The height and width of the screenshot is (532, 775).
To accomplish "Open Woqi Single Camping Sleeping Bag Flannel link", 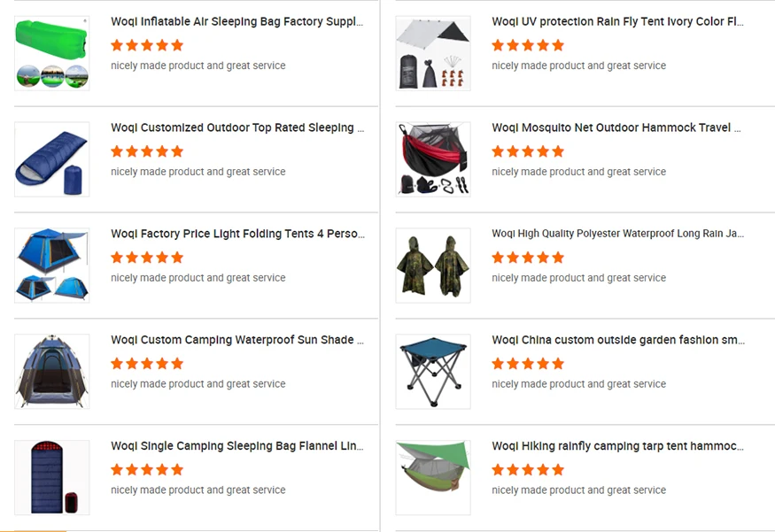I will pos(236,446).
